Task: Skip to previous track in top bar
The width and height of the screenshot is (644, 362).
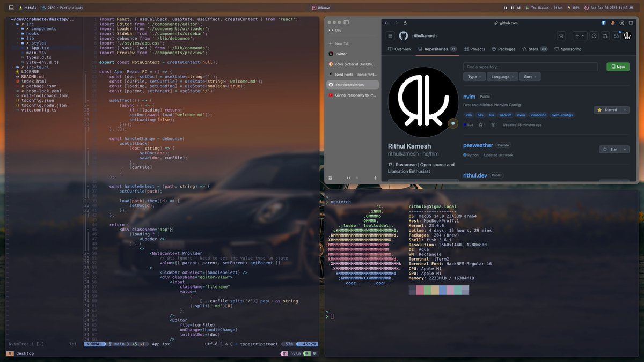Action: point(506,8)
